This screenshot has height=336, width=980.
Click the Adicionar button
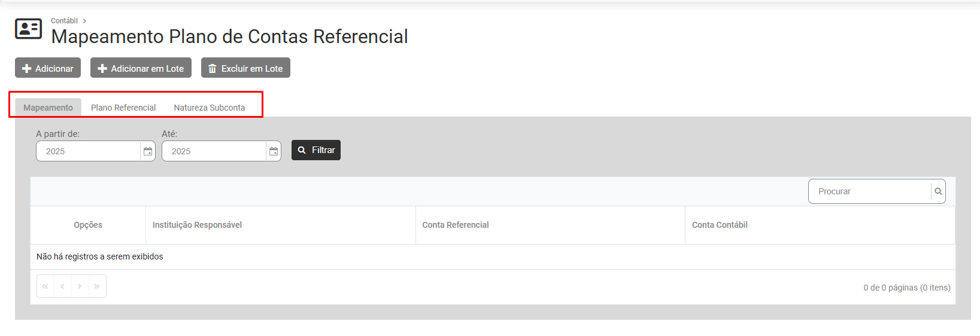point(48,68)
